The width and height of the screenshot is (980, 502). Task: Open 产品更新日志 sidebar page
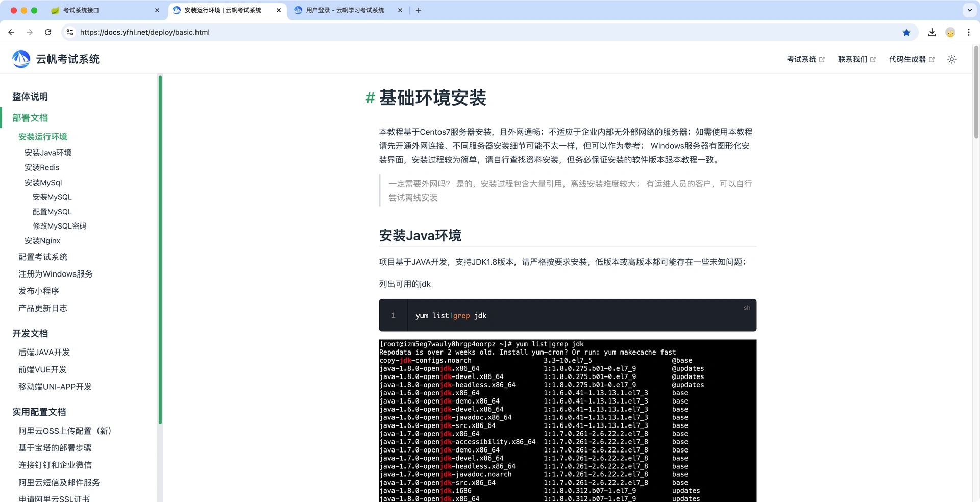click(43, 308)
